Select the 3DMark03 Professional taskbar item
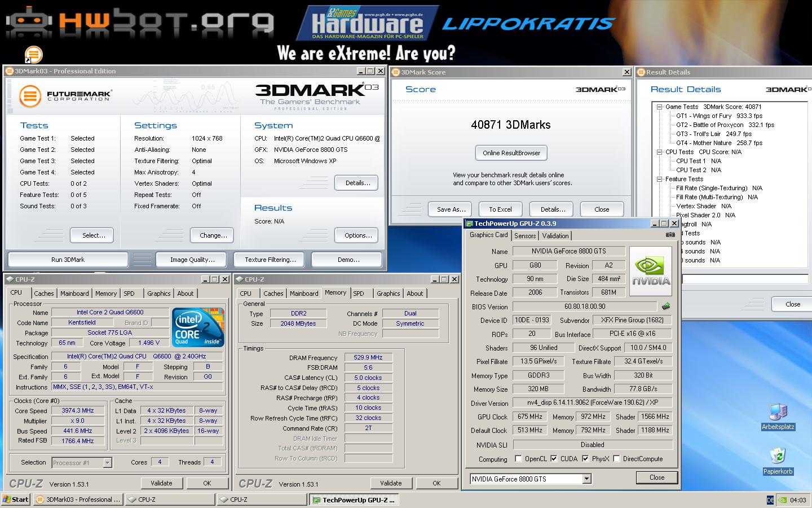The height and width of the screenshot is (508, 812). 78,500
